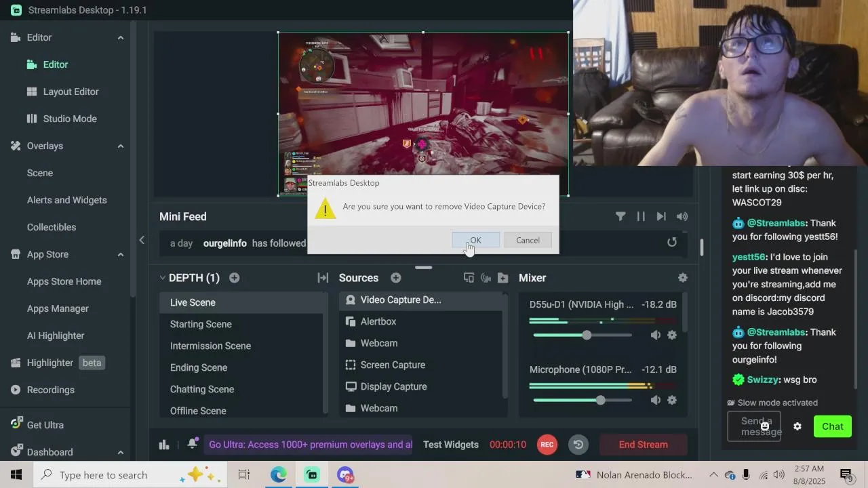Click End Stream
The width and height of the screenshot is (868, 488).
pos(644,445)
